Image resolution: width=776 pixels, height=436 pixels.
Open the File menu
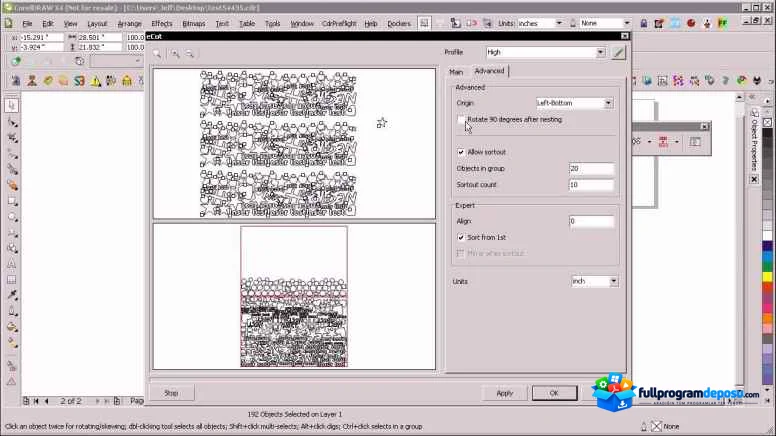point(27,23)
